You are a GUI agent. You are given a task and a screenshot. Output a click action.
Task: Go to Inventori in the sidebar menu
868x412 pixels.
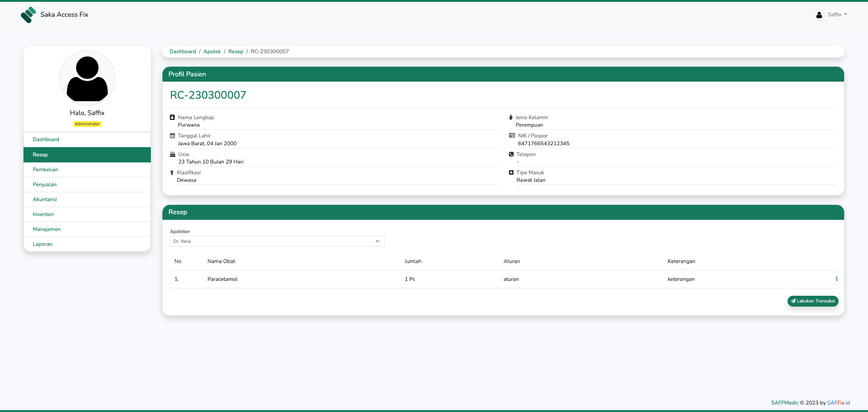43,214
